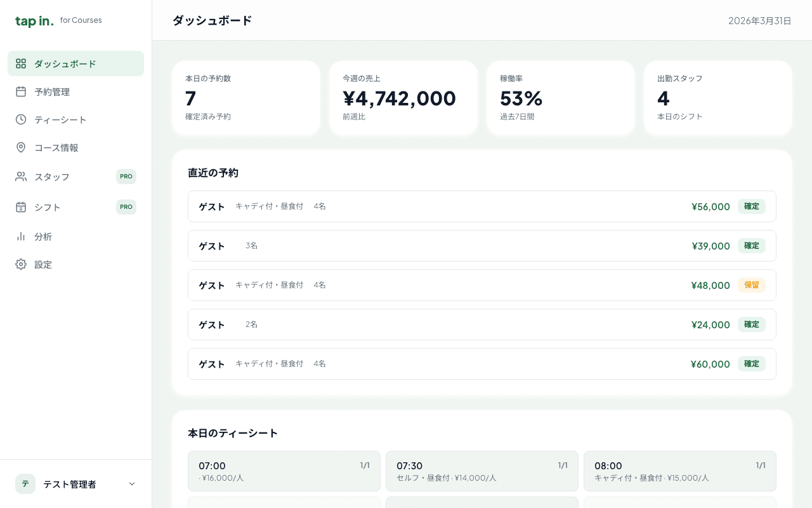812x508 pixels.
Task: Click the gear icon for 設定
Action: coord(21,264)
